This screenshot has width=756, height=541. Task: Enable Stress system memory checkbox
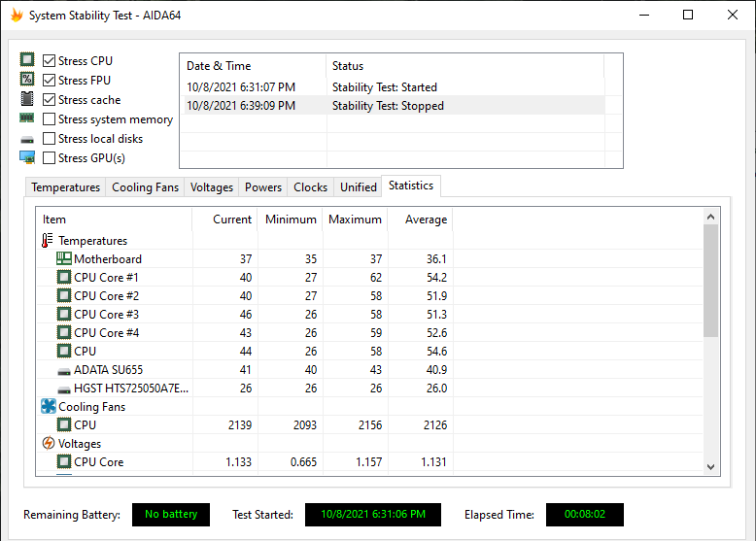49,118
